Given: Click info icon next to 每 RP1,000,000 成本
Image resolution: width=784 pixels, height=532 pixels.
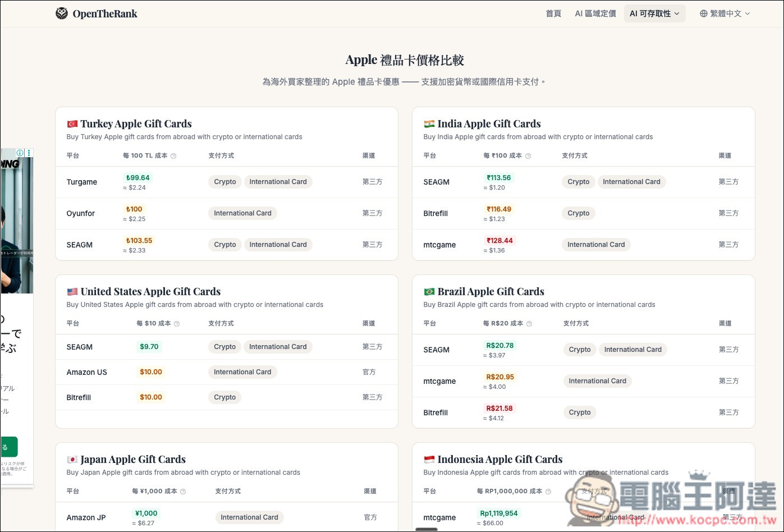Looking at the screenshot, I should tap(548, 492).
